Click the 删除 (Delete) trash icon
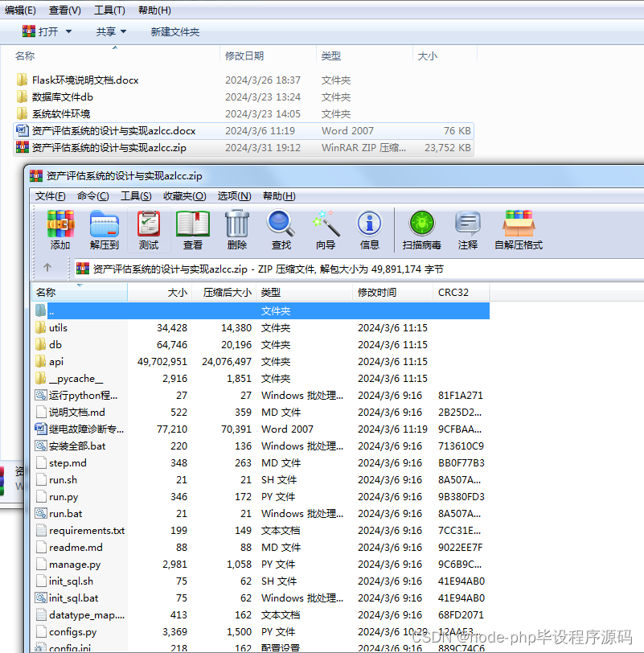644x653 pixels. 236,230
